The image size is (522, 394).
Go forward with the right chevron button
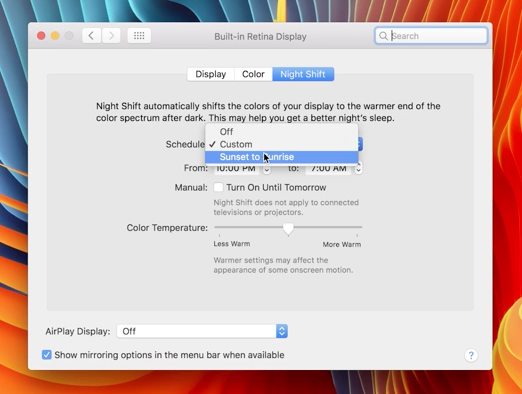click(x=111, y=36)
